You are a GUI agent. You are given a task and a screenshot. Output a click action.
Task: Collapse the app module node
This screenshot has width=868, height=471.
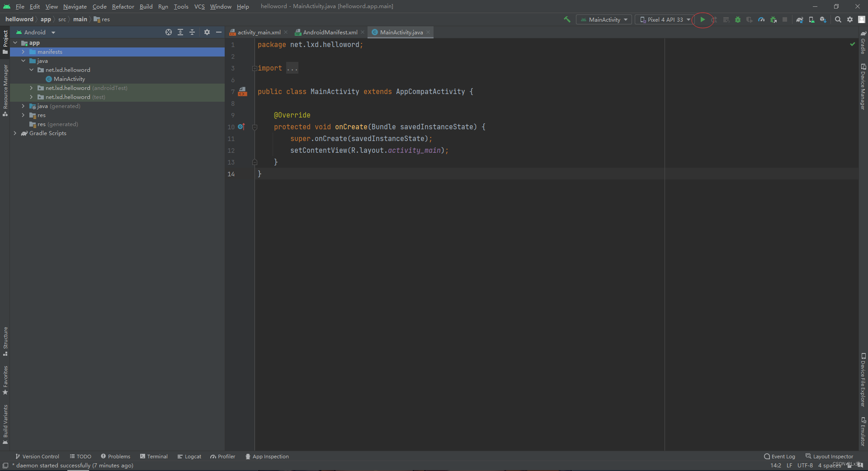[15, 43]
